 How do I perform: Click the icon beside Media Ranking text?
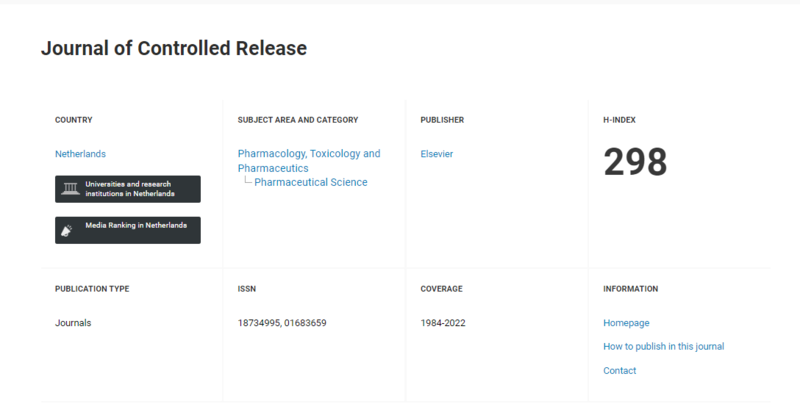click(x=68, y=230)
